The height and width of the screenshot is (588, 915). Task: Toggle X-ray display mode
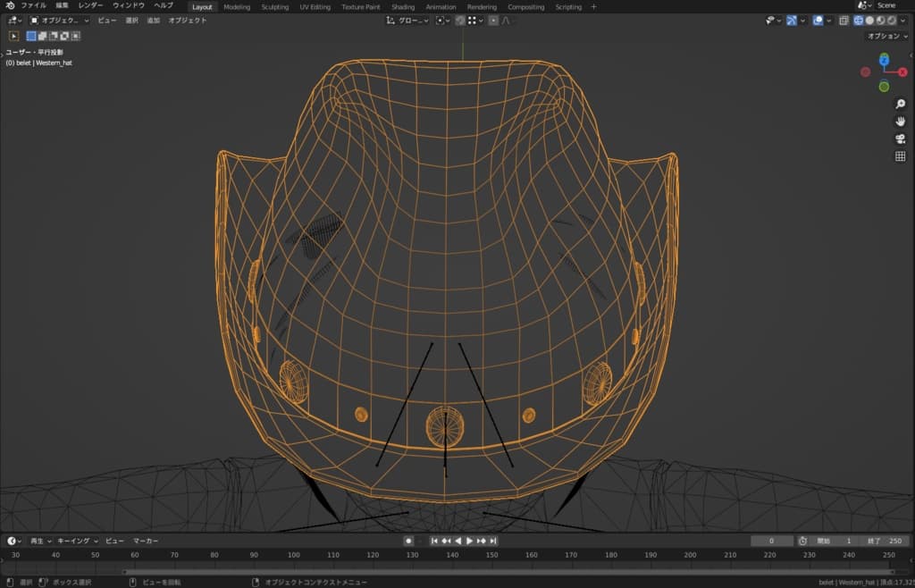843,21
